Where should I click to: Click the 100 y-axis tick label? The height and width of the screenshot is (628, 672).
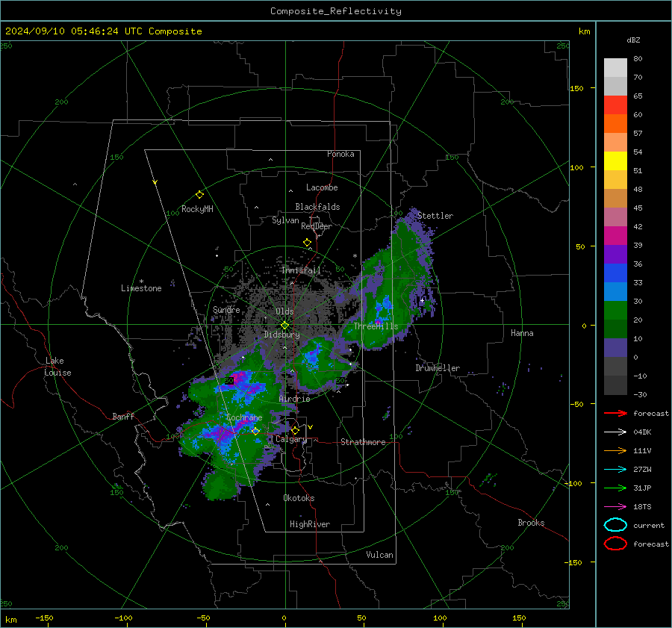(x=576, y=167)
